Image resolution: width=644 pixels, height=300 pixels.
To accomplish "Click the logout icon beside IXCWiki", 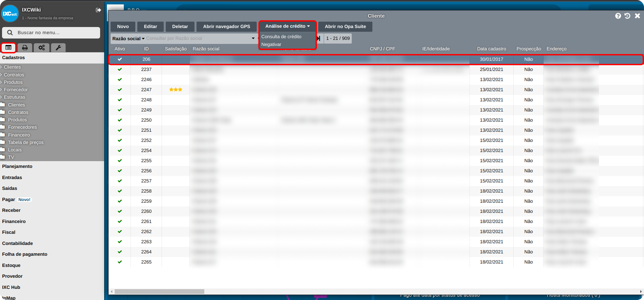I will pyautogui.click(x=98, y=10).
